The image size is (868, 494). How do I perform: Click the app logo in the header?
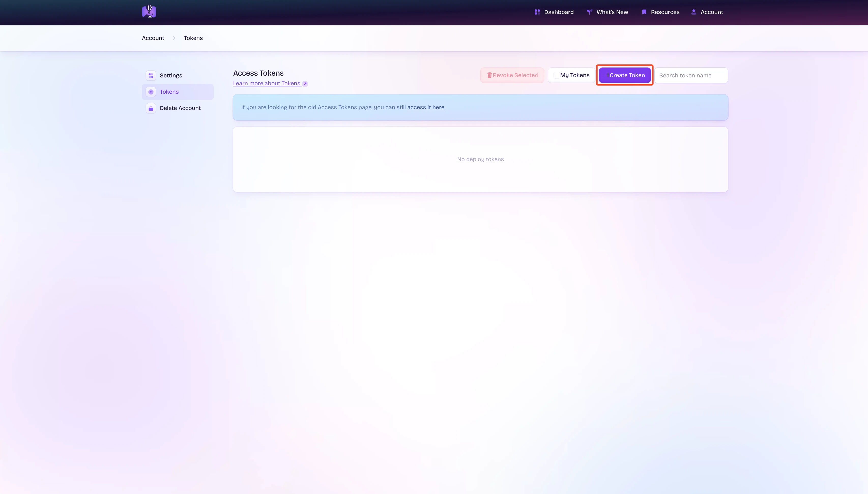[149, 11]
